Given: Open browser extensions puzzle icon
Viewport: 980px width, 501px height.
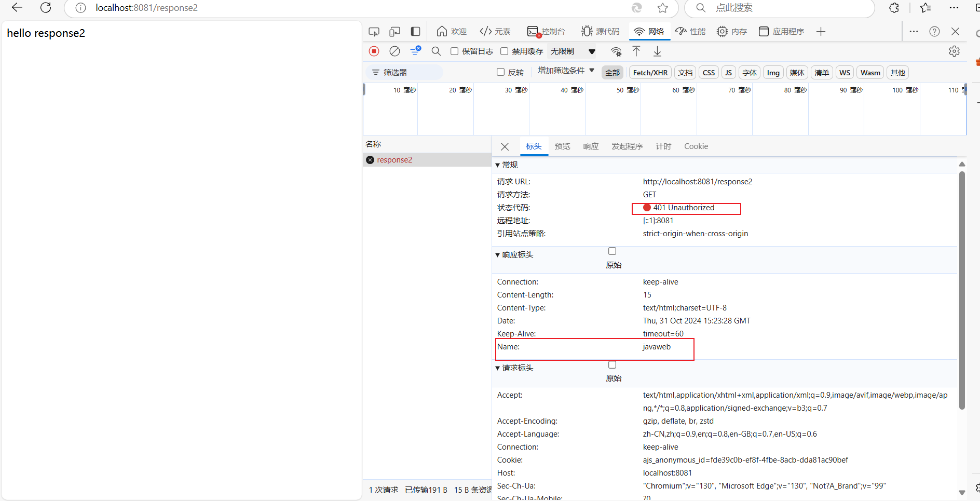Looking at the screenshot, I should pyautogui.click(x=894, y=8).
